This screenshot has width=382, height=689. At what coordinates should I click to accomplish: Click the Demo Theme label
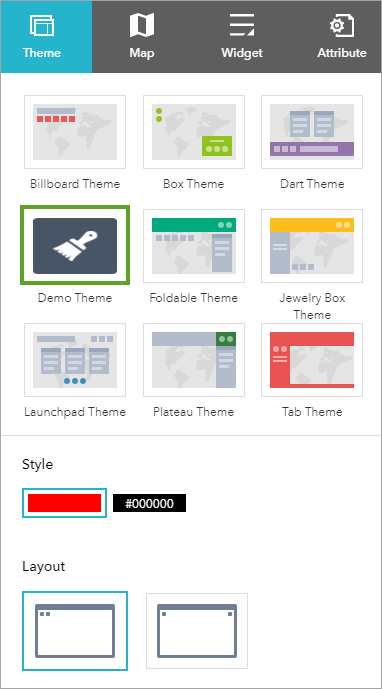coord(75,298)
